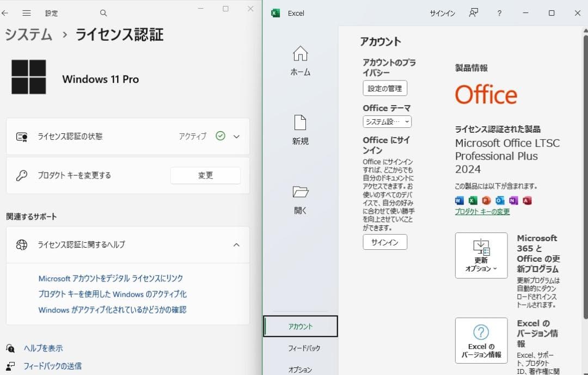Click the ライセンス認証された製品 text
This screenshot has width=588, height=375.
tap(498, 130)
